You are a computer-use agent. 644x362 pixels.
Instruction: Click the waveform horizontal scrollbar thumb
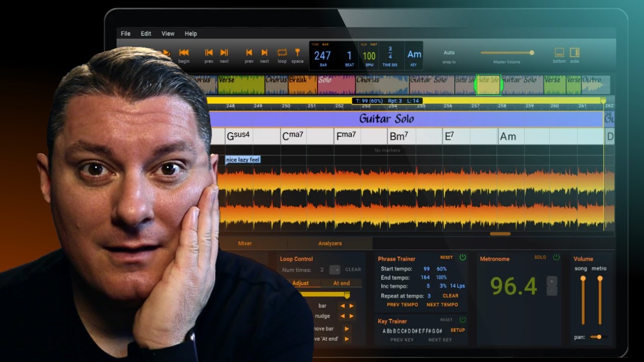[x=500, y=234]
